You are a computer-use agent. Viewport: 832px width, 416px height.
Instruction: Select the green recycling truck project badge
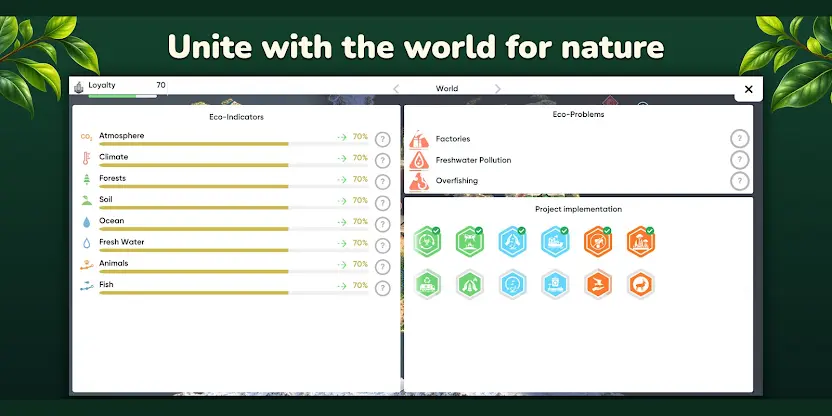coord(427,284)
